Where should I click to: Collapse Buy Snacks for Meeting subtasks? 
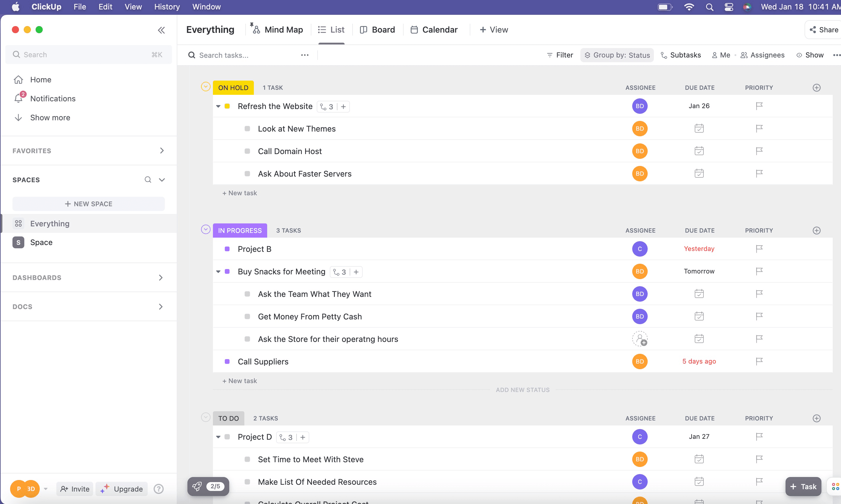click(x=218, y=271)
